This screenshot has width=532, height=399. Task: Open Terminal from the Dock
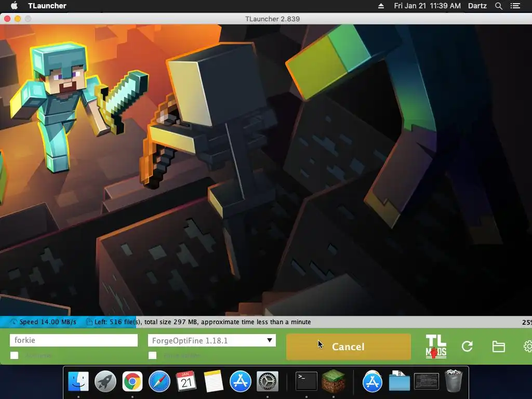307,381
